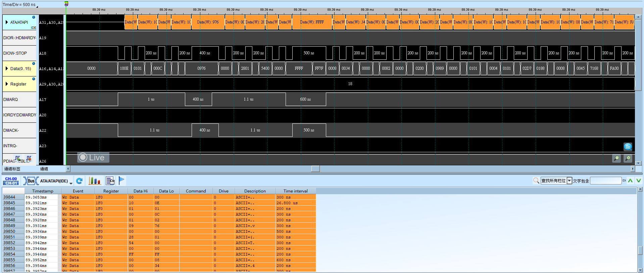This screenshot has width=644, height=273.
Task: Click the Description column header
Action: pyautogui.click(x=255, y=191)
